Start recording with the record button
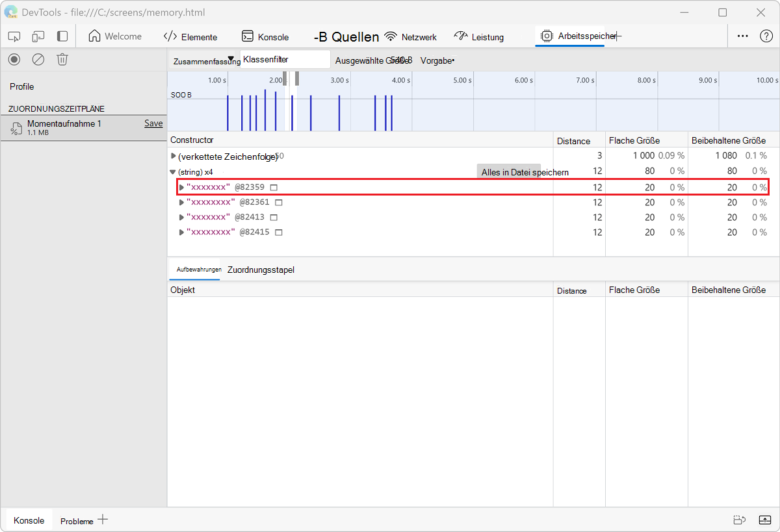This screenshot has height=532, width=780. pyautogui.click(x=14, y=60)
